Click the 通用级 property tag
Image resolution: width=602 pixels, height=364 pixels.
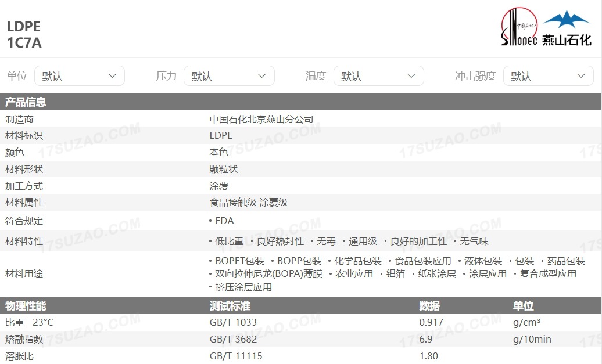click(363, 242)
